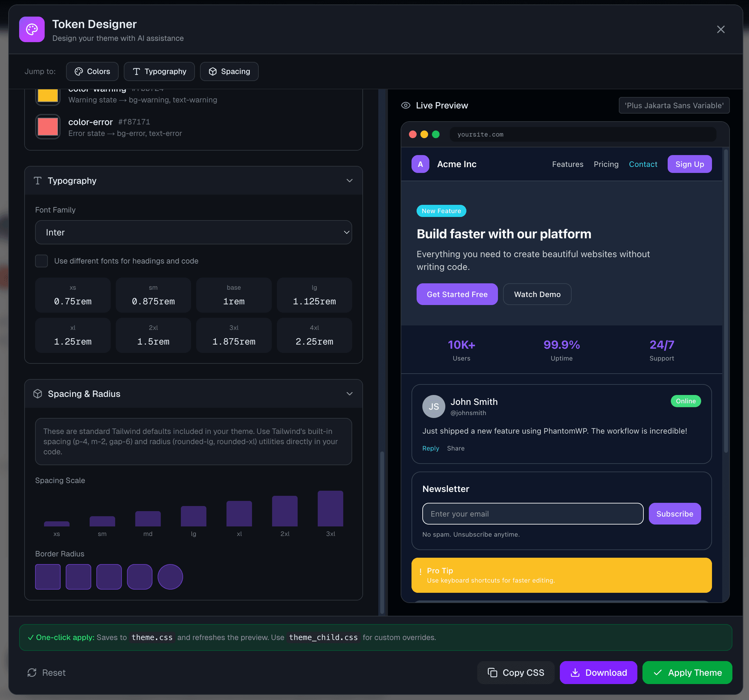Click the Spacing & Radius cube icon
Screen dimensions: 749x700
coord(38,394)
